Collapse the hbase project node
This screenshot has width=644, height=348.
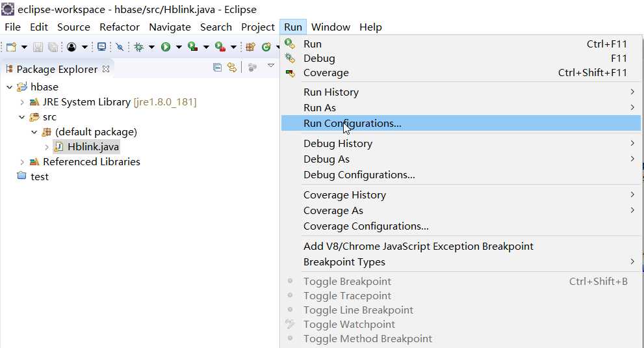10,87
